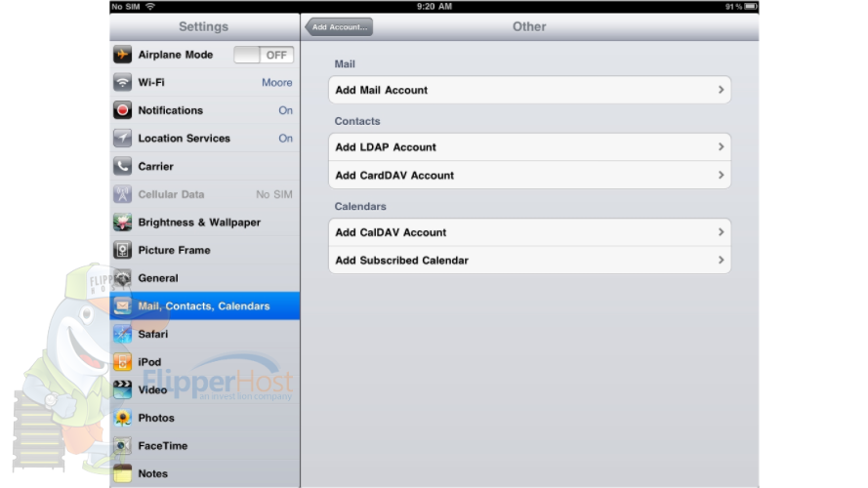This screenshot has width=868, height=488.
Task: Open FaceTime settings in sidebar
Action: (205, 445)
